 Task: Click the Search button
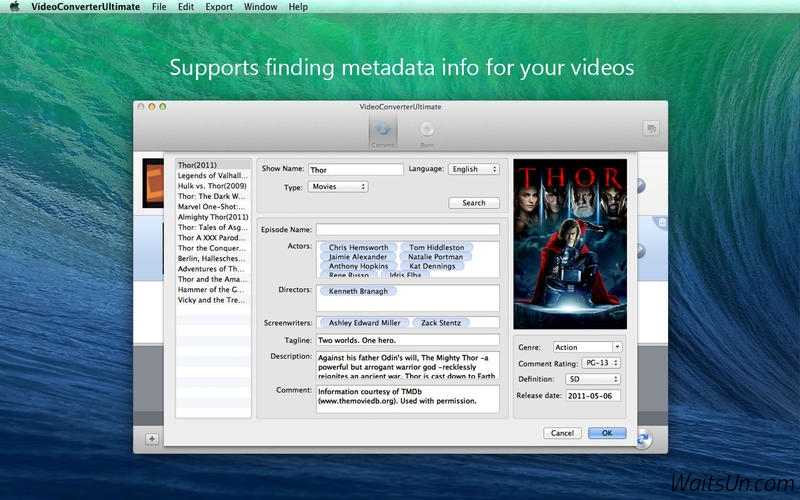pyautogui.click(x=474, y=203)
